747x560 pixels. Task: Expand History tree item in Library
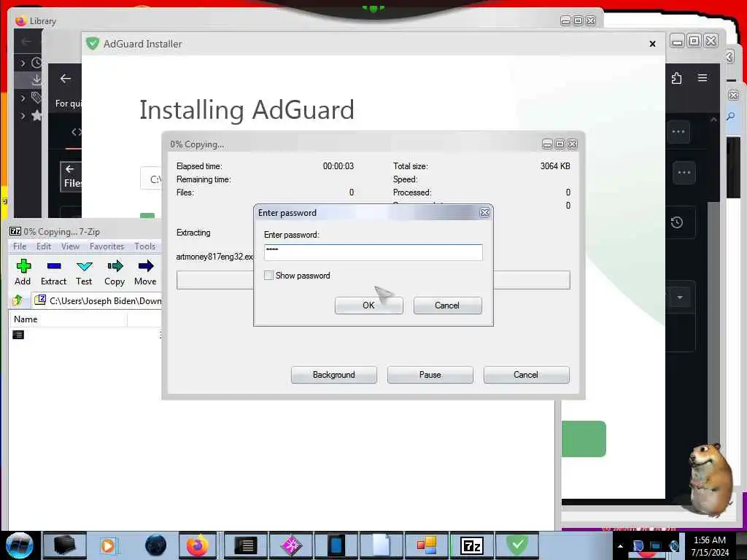pos(23,63)
